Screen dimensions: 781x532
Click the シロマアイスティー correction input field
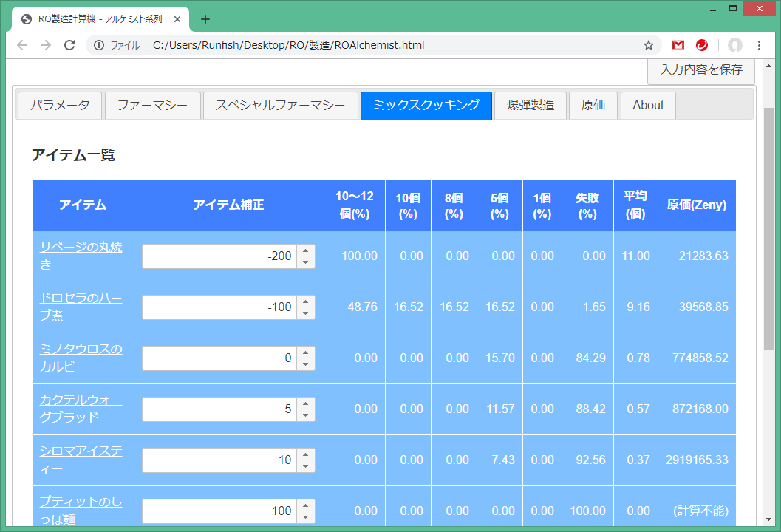click(219, 460)
